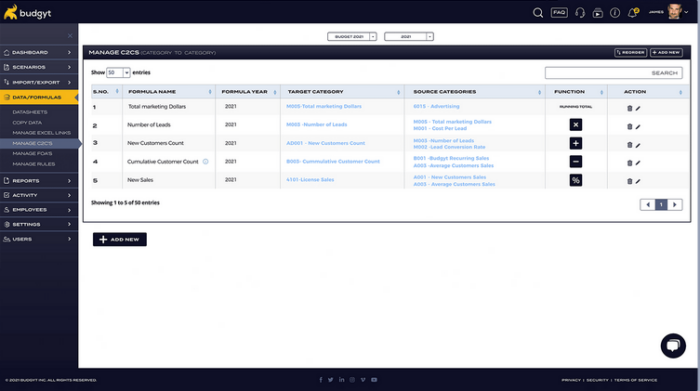The height and width of the screenshot is (391, 700).
Task: Expand the Scenarios sidebar menu
Action: 39,67
